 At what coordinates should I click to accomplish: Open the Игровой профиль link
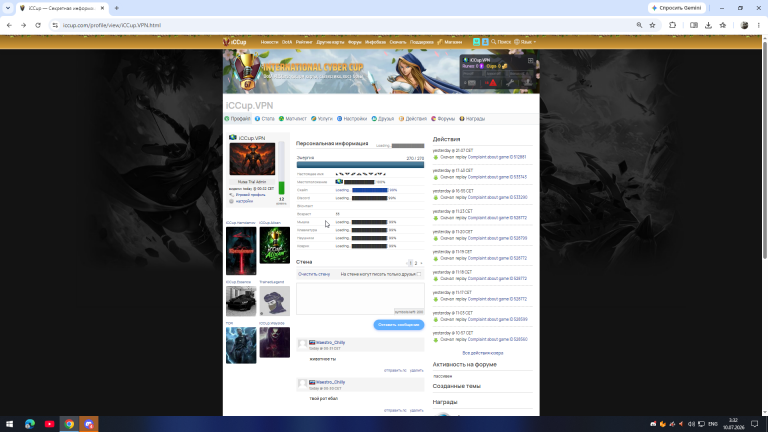click(251, 195)
